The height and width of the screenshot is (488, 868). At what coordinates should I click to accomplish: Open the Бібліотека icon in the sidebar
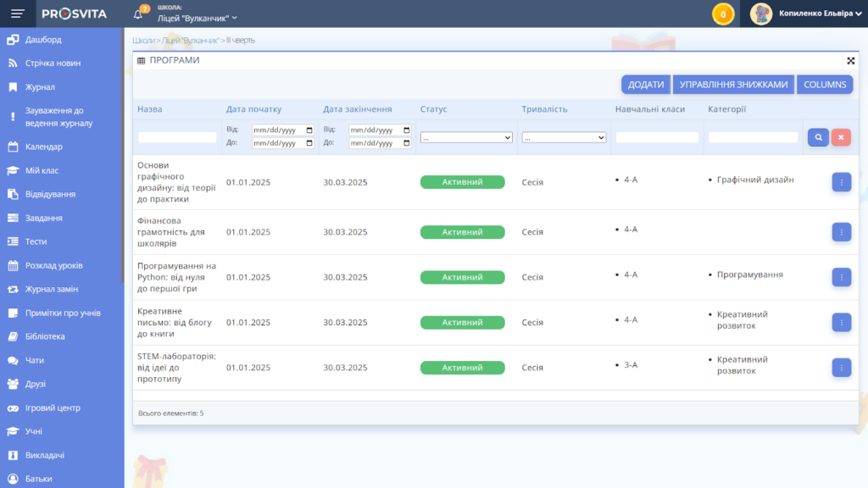pyautogui.click(x=12, y=336)
